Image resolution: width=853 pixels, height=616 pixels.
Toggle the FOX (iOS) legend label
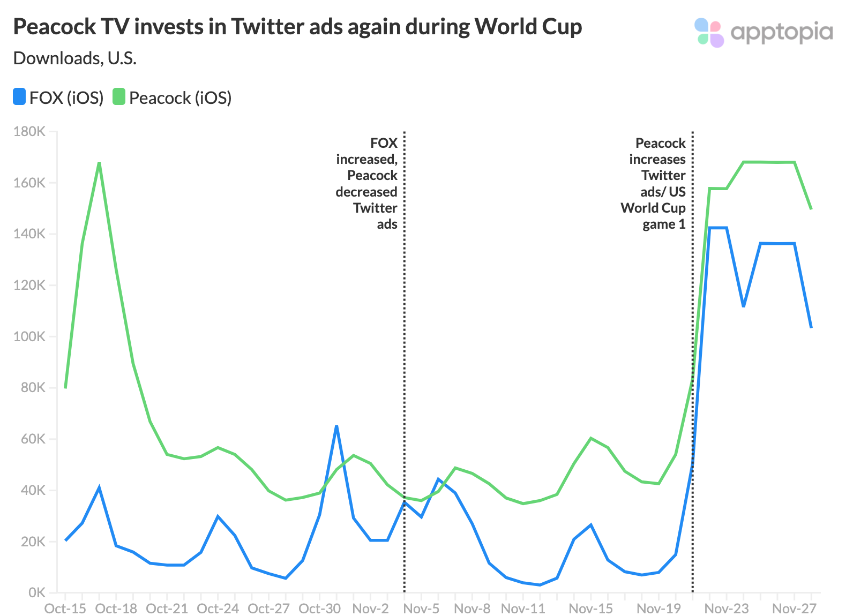pyautogui.click(x=66, y=98)
